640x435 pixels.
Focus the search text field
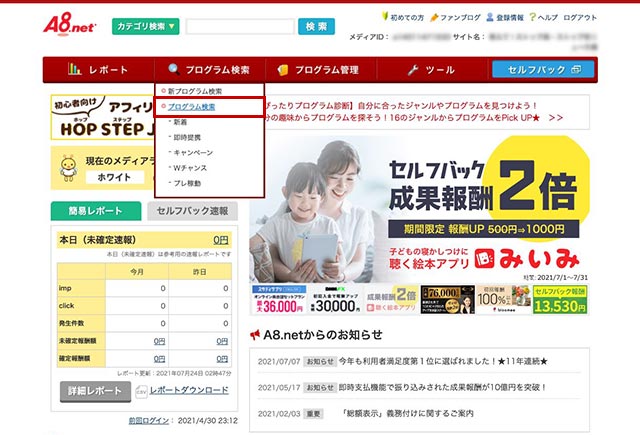click(240, 27)
